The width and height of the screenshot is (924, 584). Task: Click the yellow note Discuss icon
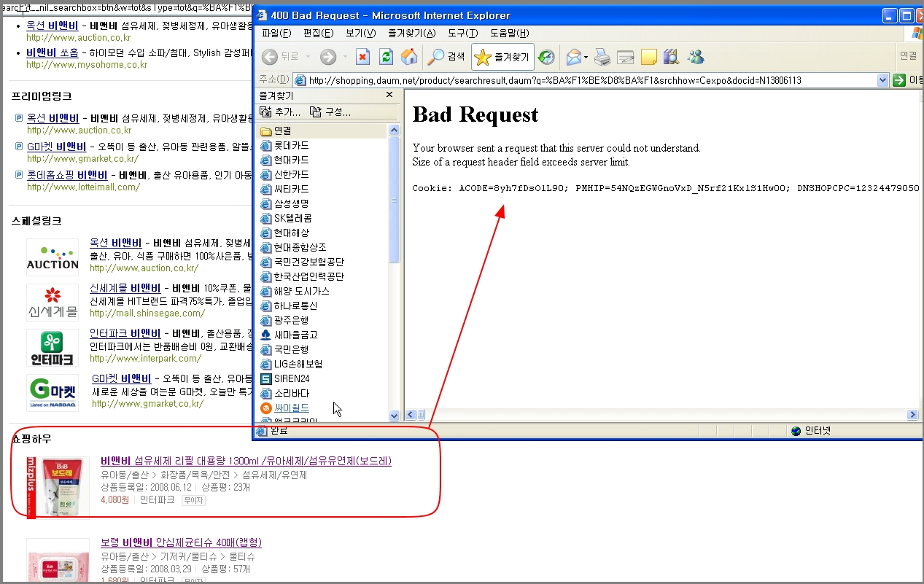pyautogui.click(x=649, y=57)
